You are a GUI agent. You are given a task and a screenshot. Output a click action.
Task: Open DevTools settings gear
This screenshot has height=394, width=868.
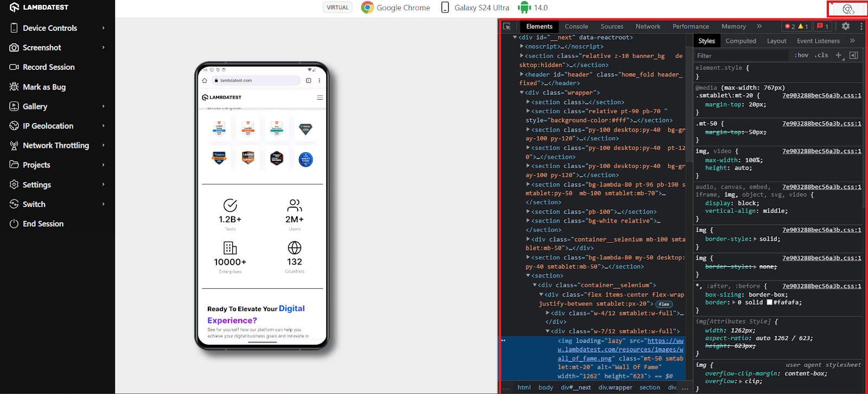click(845, 26)
